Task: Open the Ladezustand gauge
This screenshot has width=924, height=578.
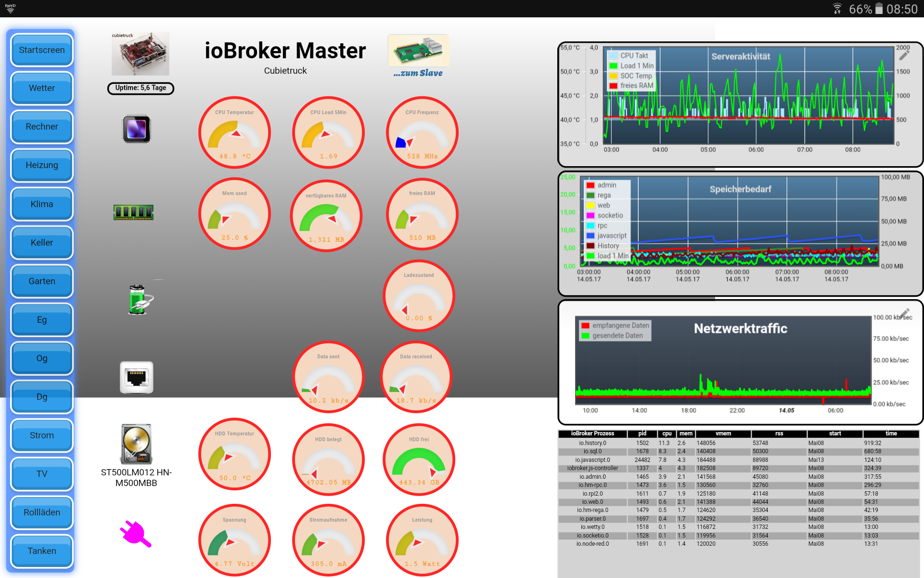Action: point(419,296)
